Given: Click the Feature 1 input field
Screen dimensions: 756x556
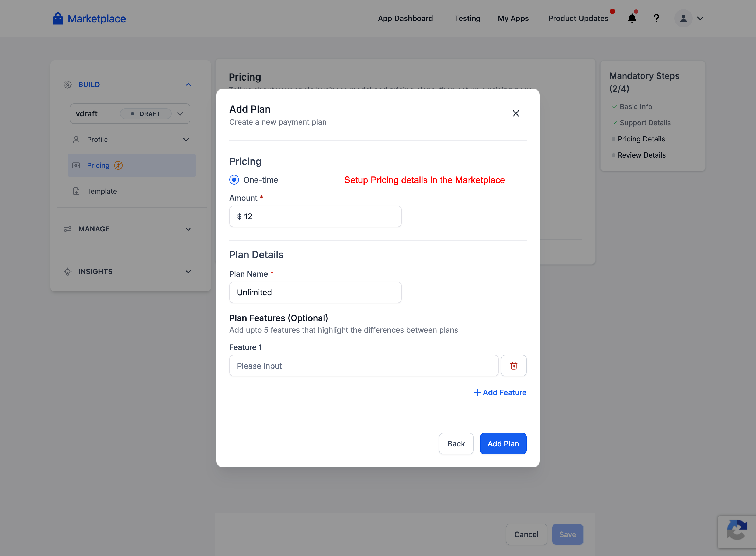Looking at the screenshot, I should [x=363, y=366].
